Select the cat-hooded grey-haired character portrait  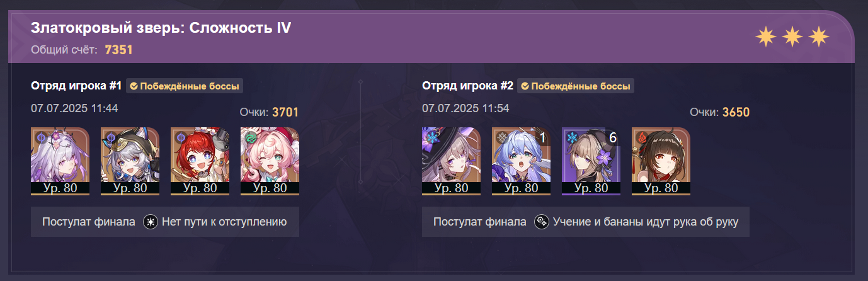[x=130, y=161]
